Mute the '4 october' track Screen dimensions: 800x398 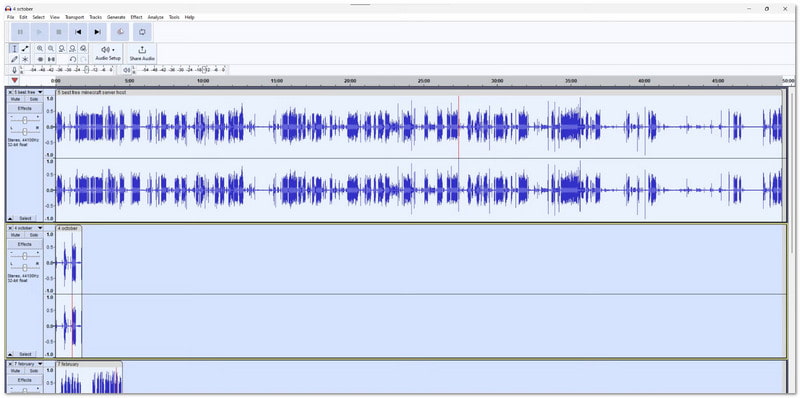click(16, 235)
